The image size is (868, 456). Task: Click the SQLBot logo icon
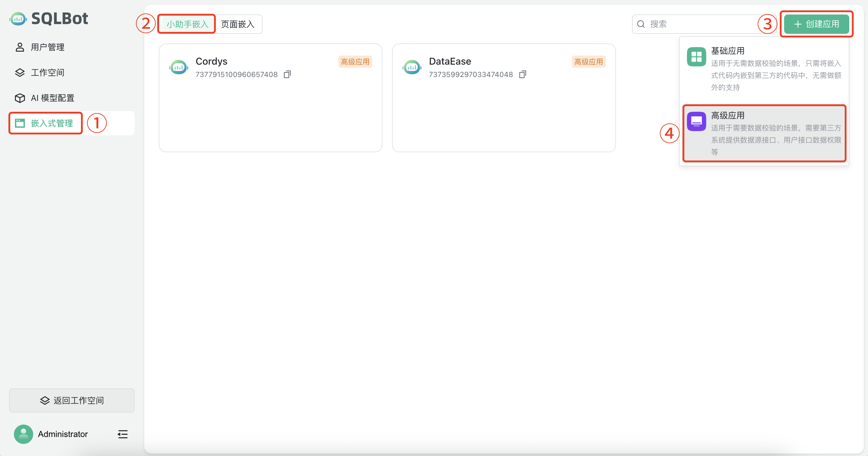coord(18,18)
